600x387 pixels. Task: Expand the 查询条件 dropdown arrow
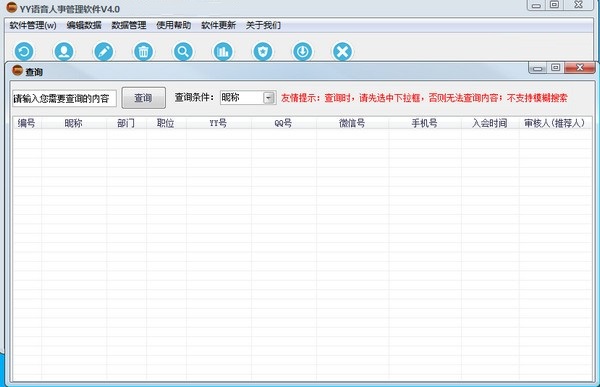(269, 98)
